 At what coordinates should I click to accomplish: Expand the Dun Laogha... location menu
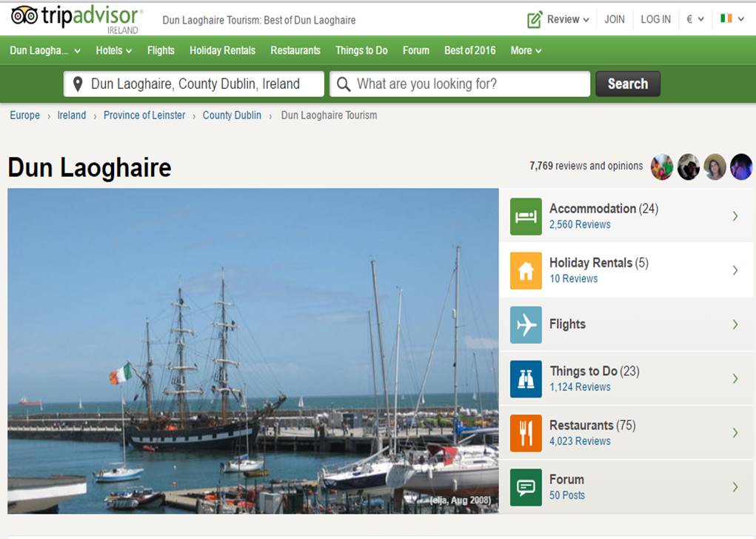point(45,50)
